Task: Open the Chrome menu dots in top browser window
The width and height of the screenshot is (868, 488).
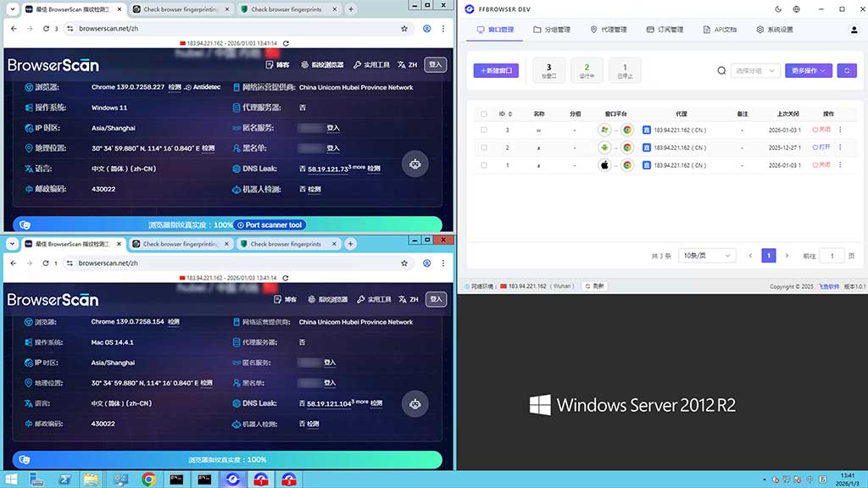Action: click(x=442, y=29)
